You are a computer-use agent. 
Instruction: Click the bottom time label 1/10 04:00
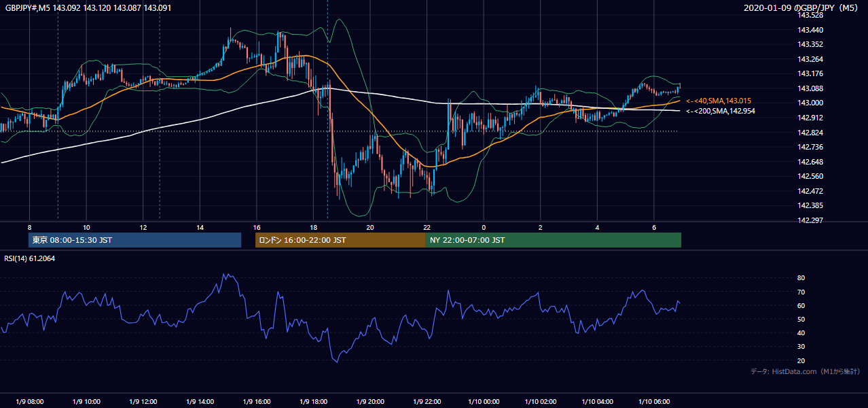pyautogui.click(x=598, y=402)
